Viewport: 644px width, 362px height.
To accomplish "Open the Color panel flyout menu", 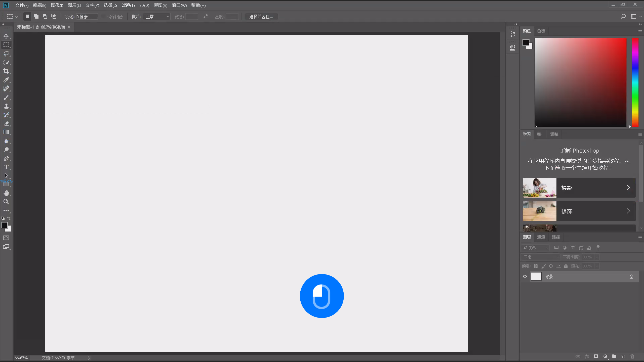I will (x=640, y=31).
